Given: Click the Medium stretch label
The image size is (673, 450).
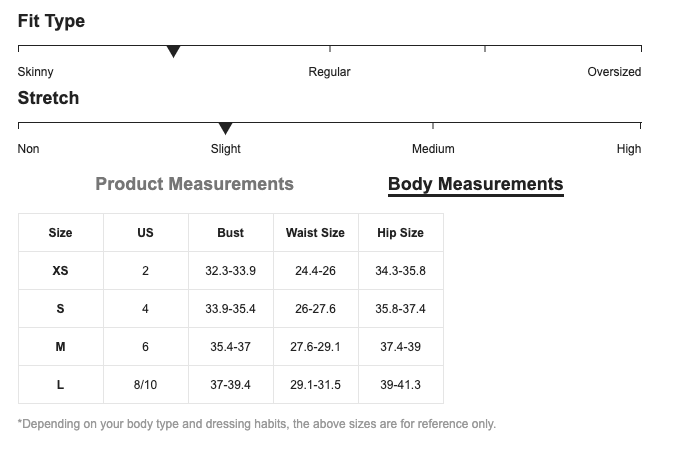Looking at the screenshot, I should [433, 149].
